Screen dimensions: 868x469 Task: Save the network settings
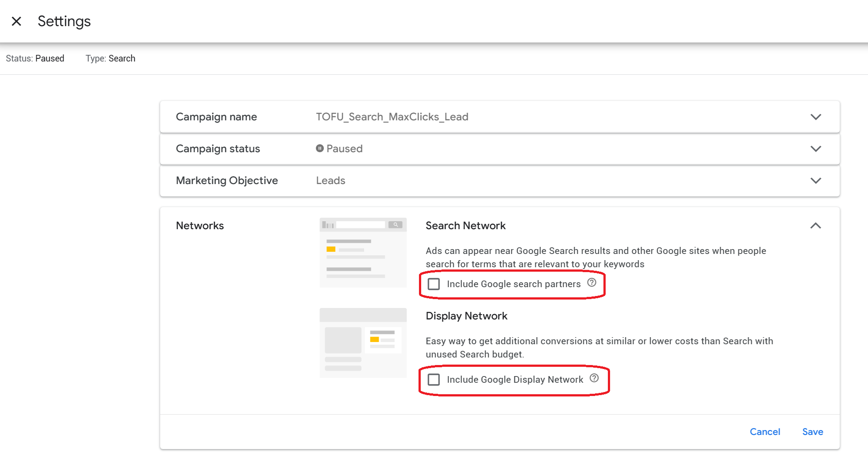tap(813, 432)
